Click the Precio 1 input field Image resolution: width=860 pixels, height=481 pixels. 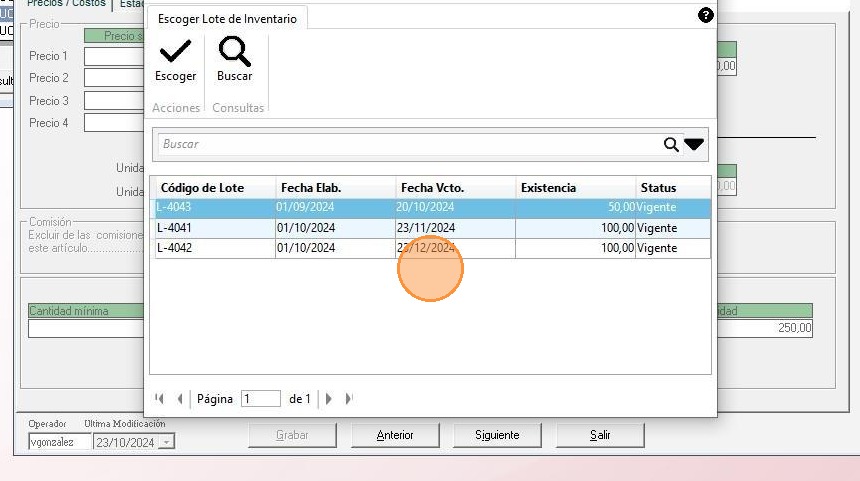point(114,56)
